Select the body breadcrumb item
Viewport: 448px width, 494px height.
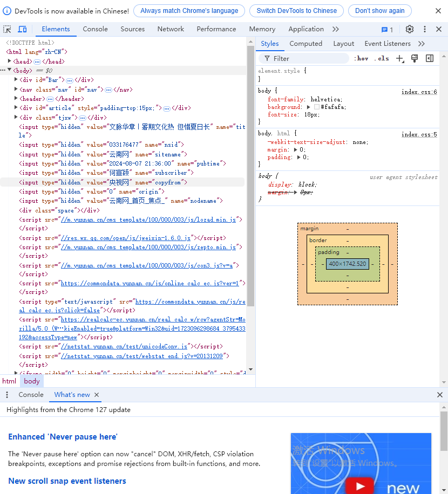[x=32, y=381]
